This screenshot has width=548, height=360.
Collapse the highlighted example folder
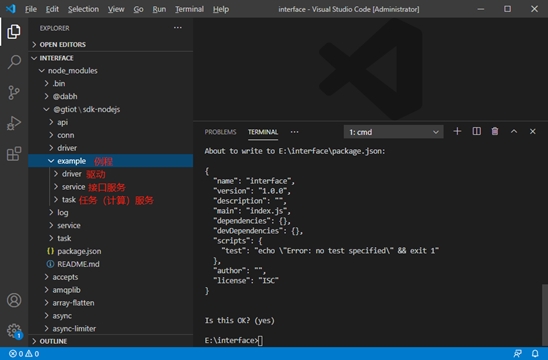click(x=110, y=161)
